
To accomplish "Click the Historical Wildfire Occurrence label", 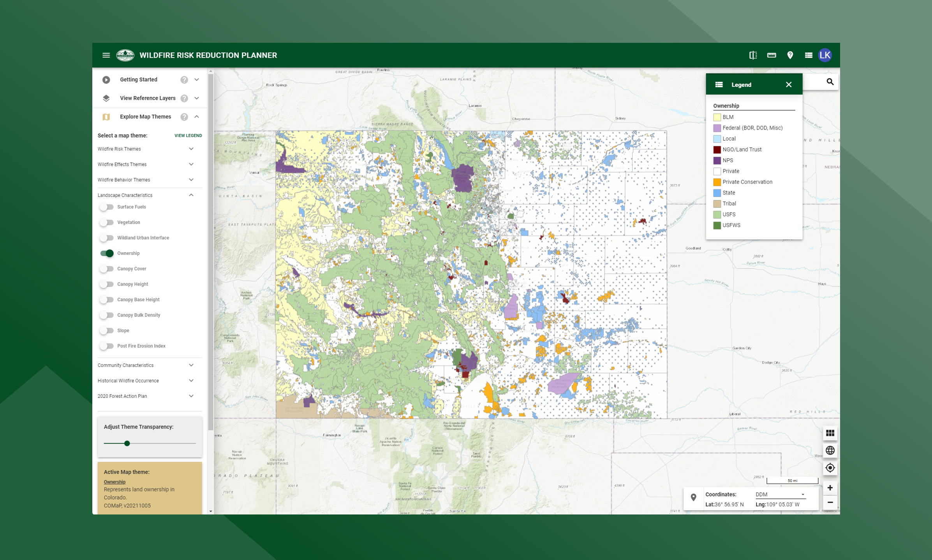I will [128, 381].
